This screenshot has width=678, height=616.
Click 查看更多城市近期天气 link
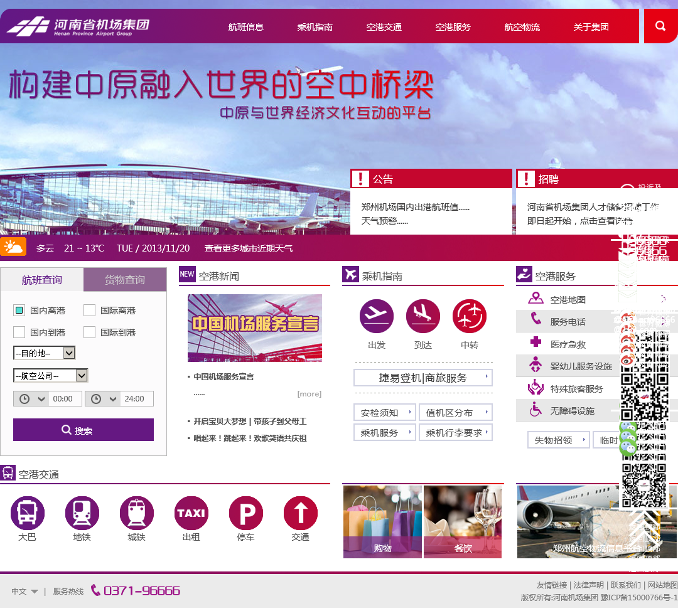248,248
